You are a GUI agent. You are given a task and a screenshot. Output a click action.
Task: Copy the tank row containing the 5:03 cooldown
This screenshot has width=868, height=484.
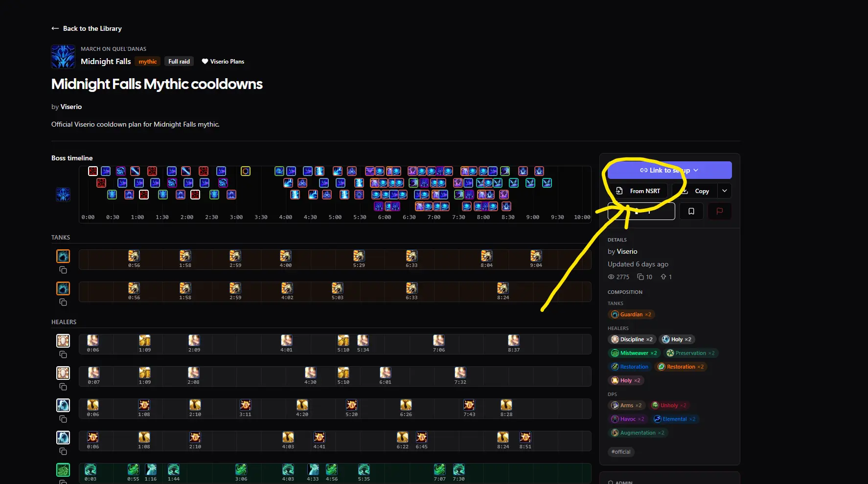click(x=63, y=303)
